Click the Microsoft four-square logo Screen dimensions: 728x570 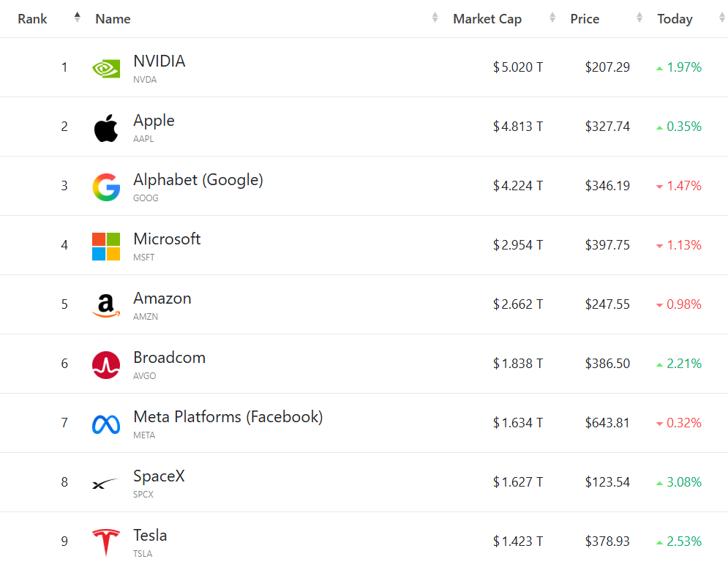[106, 247]
